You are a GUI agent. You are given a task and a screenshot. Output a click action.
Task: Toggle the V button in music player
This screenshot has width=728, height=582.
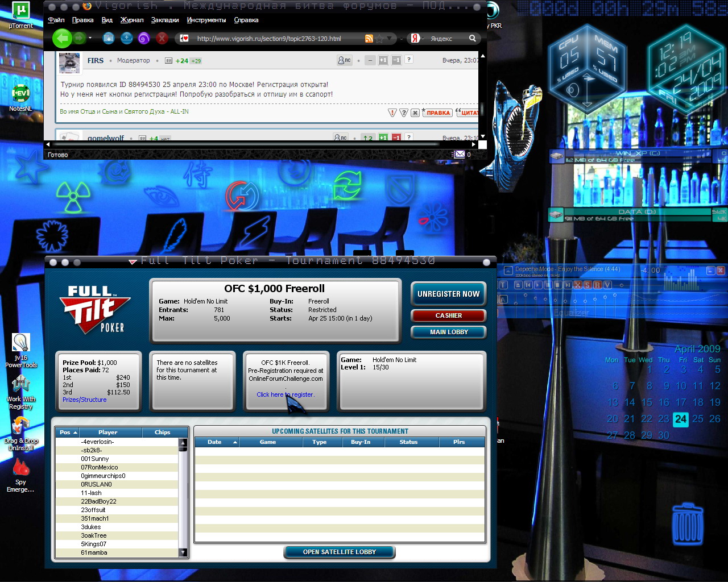coord(607,285)
